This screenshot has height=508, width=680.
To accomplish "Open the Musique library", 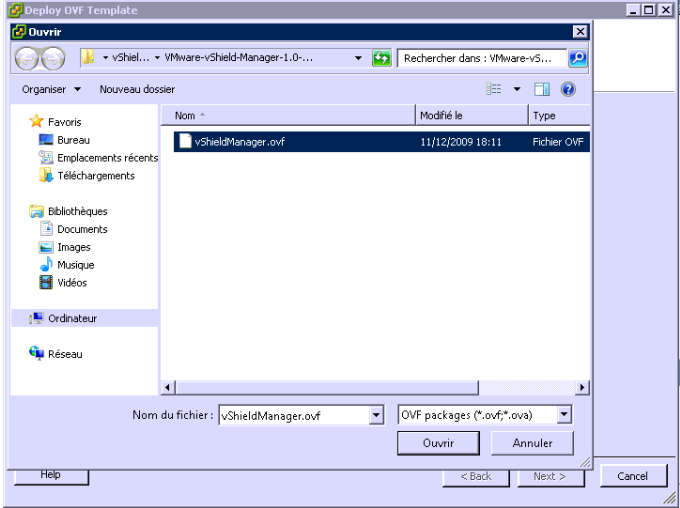I will pyautogui.click(x=75, y=265).
